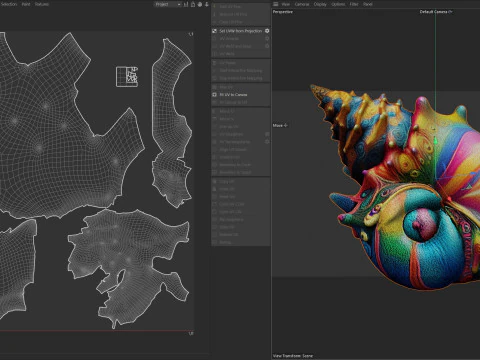Select the Copy UV command
The width and height of the screenshot is (480, 360).
(241, 182)
